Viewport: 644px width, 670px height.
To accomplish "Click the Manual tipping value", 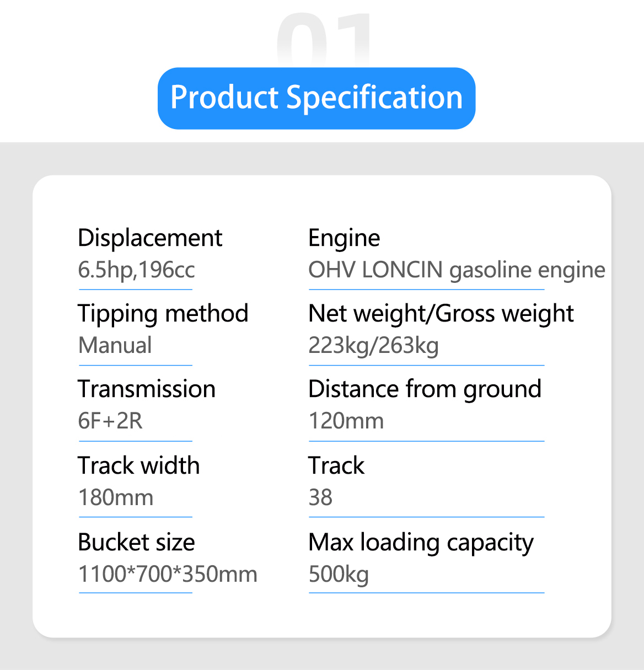I will 115,346.
